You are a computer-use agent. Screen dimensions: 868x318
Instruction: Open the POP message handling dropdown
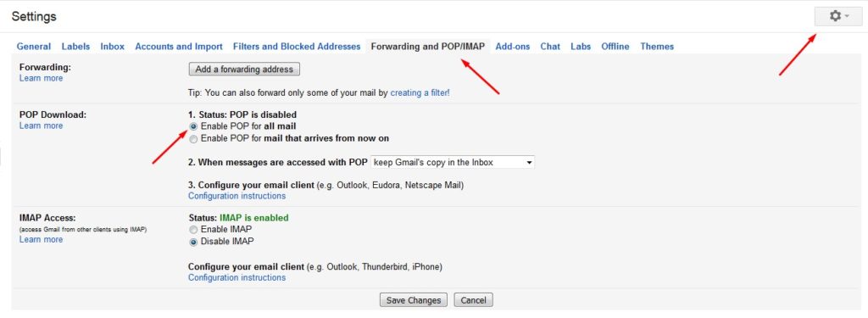pos(453,162)
